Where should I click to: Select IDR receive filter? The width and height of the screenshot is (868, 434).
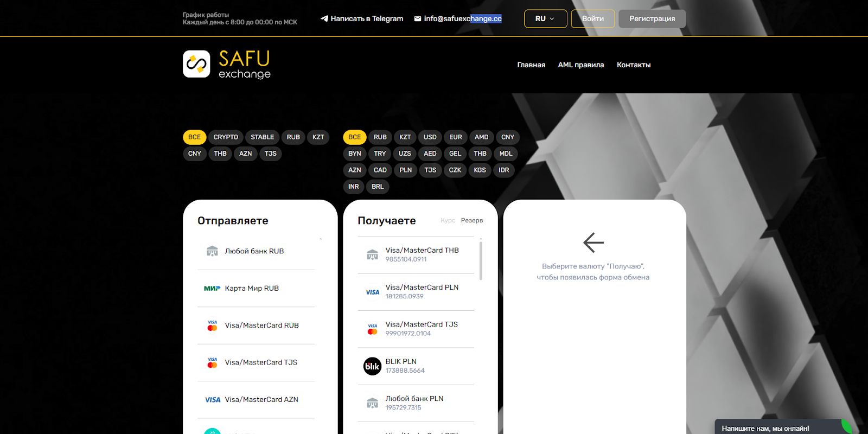pos(504,170)
